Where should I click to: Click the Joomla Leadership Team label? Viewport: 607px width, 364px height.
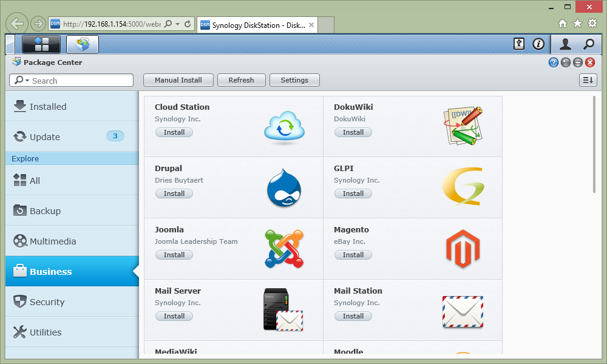coord(196,241)
